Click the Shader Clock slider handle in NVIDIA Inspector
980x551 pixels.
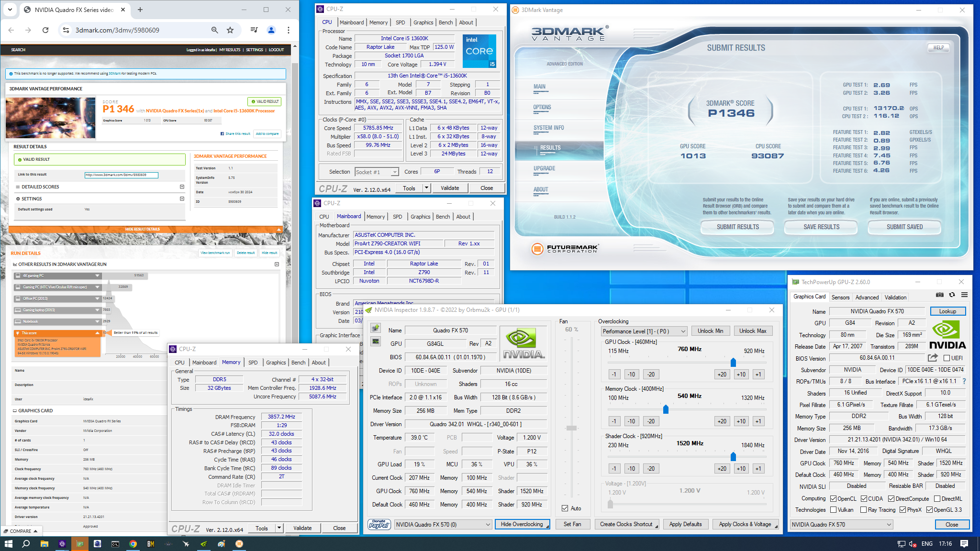[733, 457]
